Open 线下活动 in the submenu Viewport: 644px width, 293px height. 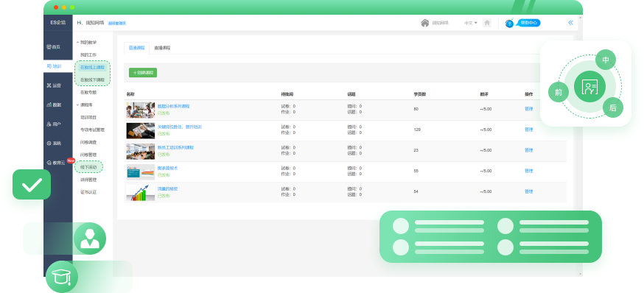click(88, 167)
